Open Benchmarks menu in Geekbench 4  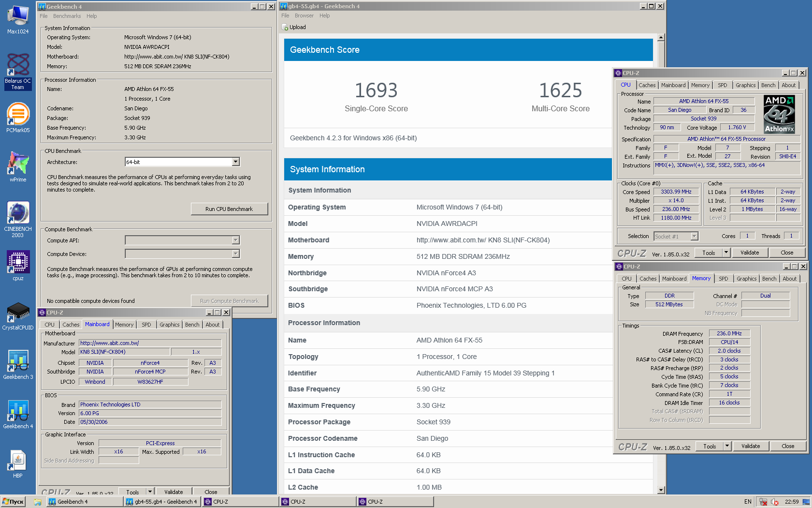67,16
